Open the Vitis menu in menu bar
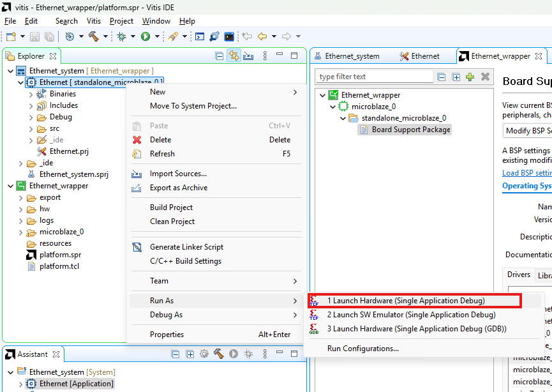 [x=93, y=21]
